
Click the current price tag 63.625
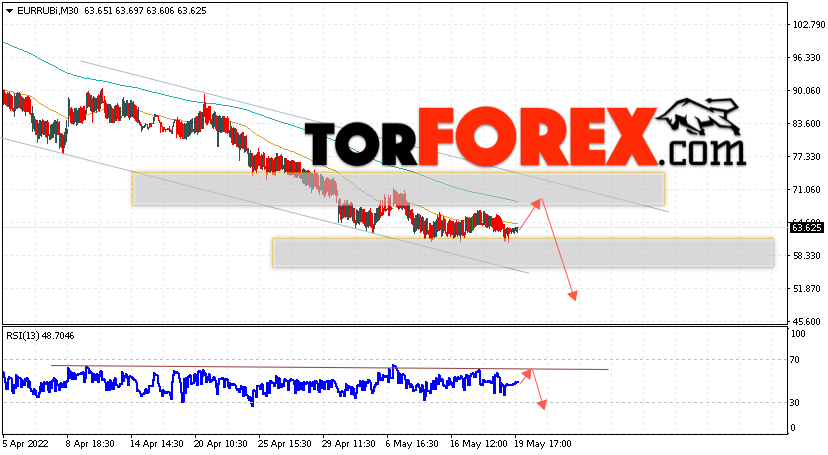click(806, 228)
